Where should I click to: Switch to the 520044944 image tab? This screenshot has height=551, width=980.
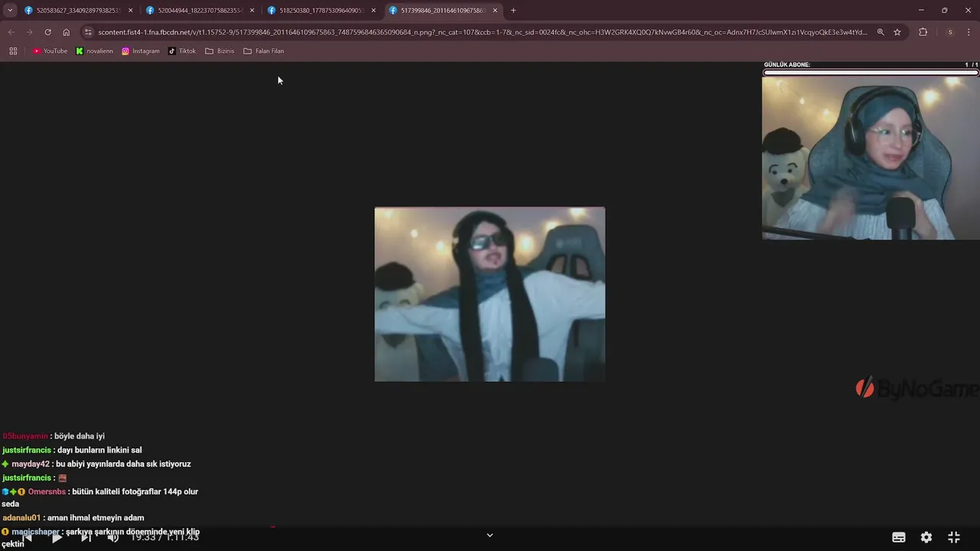[x=200, y=10]
